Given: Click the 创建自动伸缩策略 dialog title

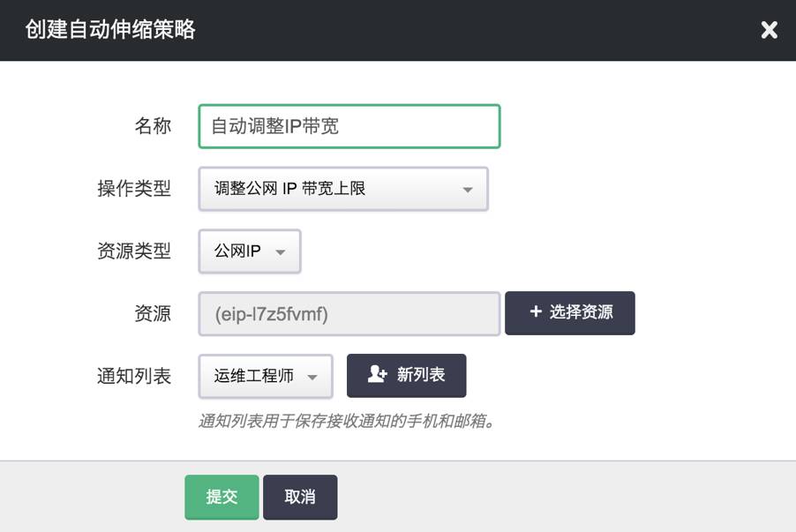Looking at the screenshot, I should click(x=109, y=29).
